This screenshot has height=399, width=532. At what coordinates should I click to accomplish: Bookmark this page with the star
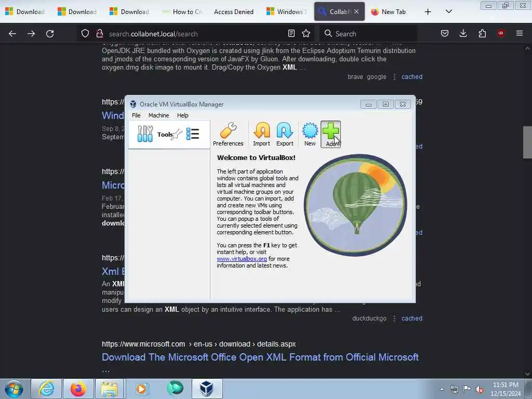[306, 33]
